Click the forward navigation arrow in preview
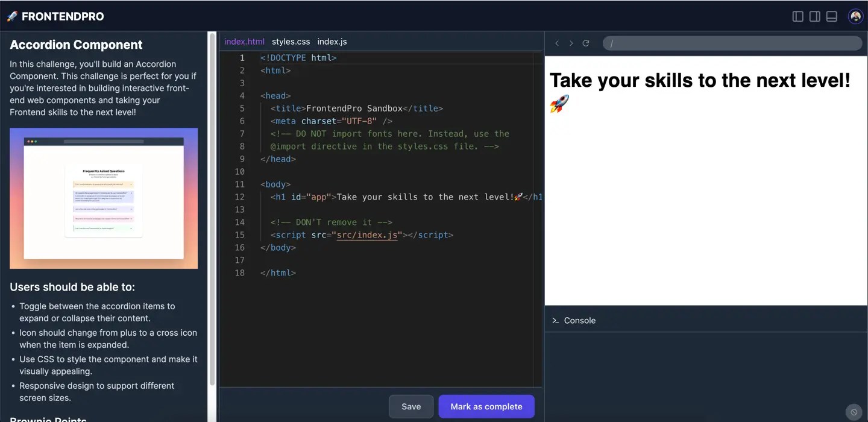The width and height of the screenshot is (868, 422). tap(571, 43)
